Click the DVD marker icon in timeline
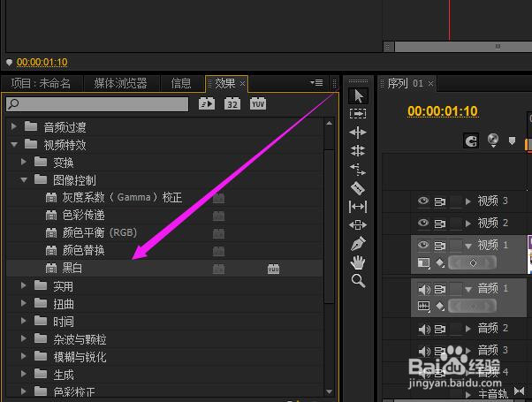The height and width of the screenshot is (402, 532). pos(493,140)
